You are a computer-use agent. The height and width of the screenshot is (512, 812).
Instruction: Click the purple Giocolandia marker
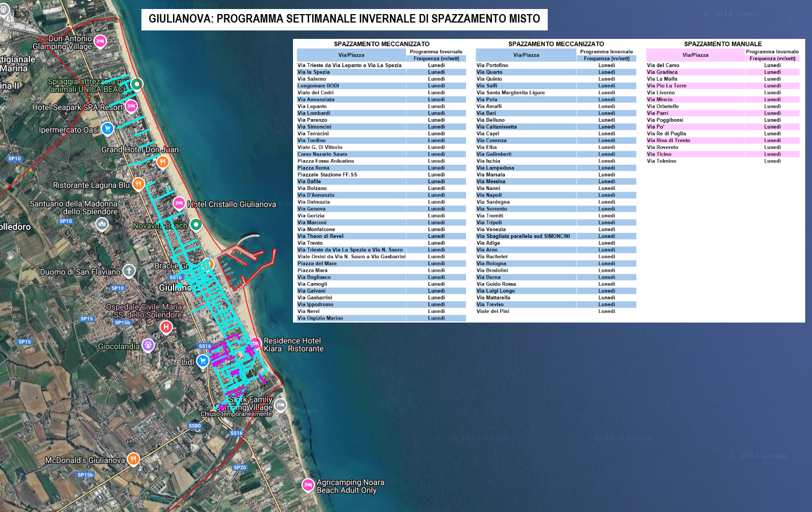tap(148, 345)
